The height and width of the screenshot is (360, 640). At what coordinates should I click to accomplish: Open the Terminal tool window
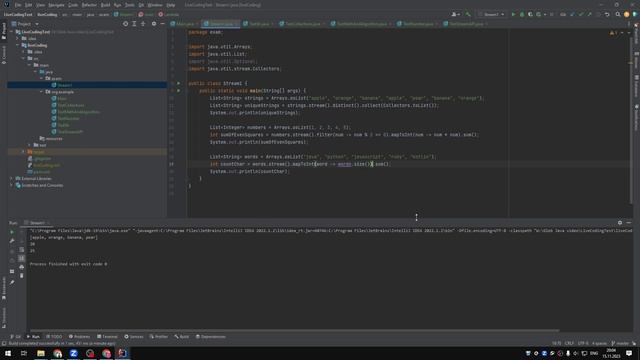coord(107,337)
